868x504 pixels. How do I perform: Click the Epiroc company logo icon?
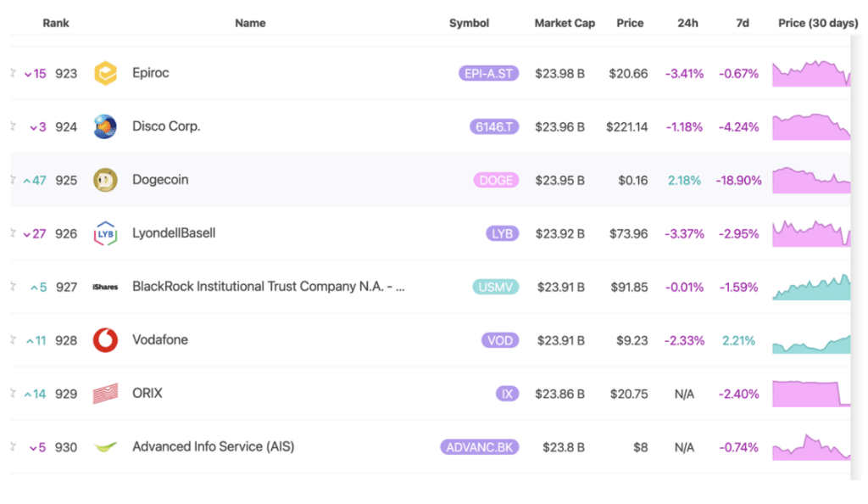(x=105, y=73)
